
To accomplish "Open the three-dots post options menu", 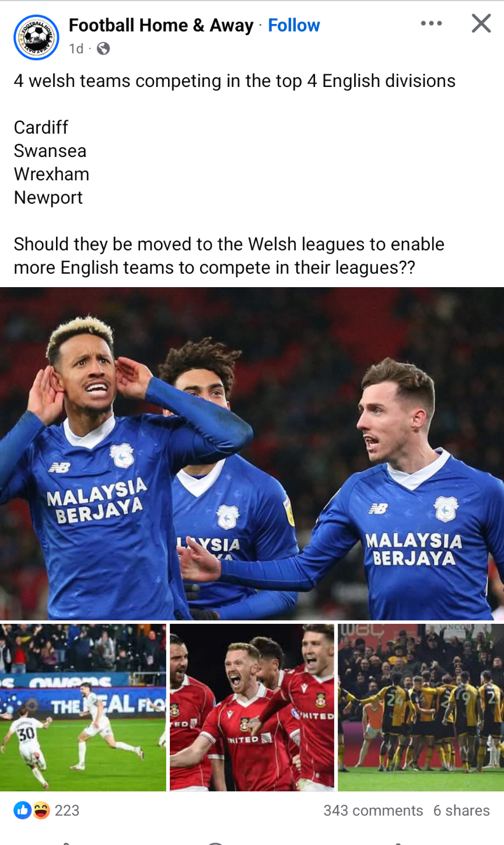I will pyautogui.click(x=431, y=24).
